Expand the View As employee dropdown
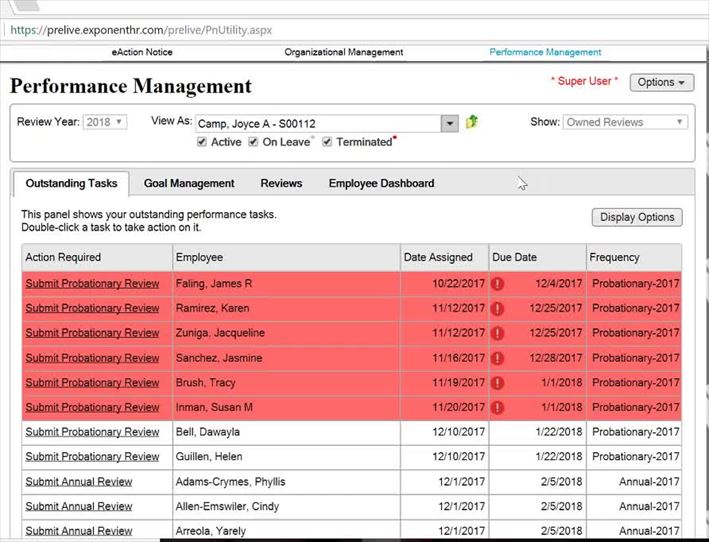Viewport: 709px width, 542px height. coord(450,123)
